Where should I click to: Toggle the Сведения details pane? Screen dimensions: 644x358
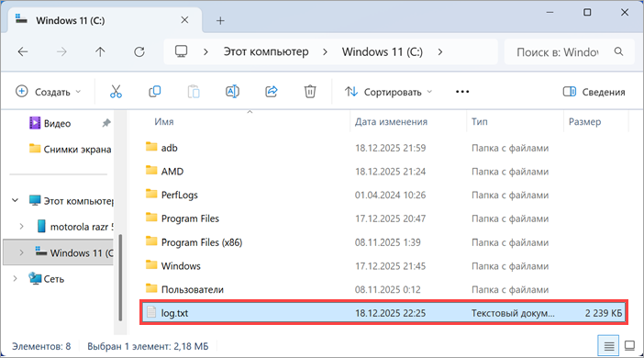(594, 92)
